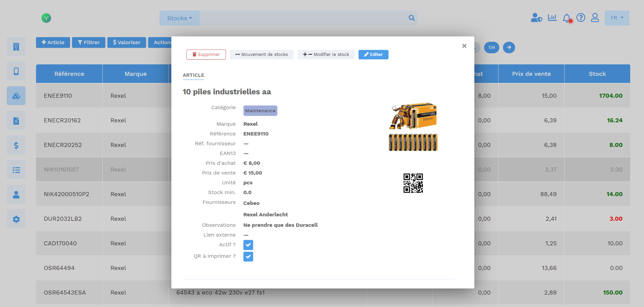The width and height of the screenshot is (644, 307).
Task: Click the Valoriser button
Action: (127, 42)
